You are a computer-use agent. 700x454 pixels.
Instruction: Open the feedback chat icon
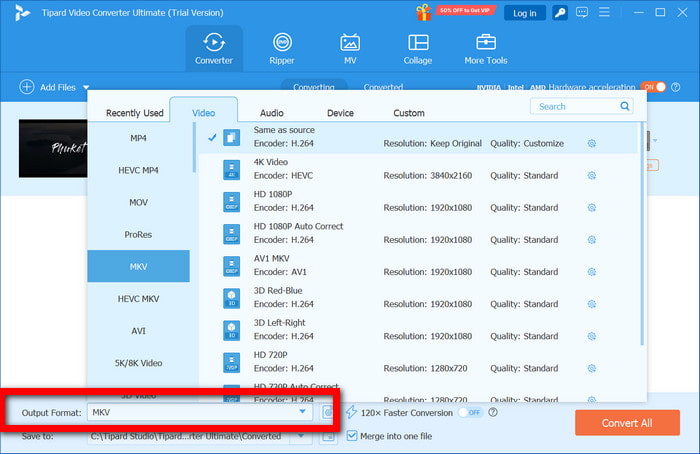pyautogui.click(x=582, y=12)
